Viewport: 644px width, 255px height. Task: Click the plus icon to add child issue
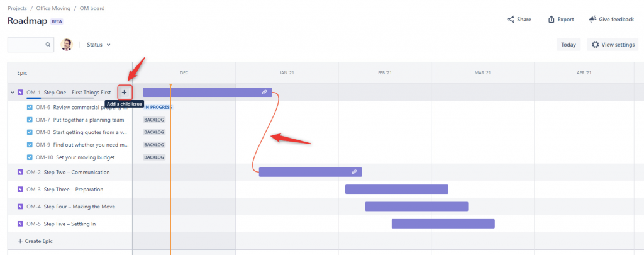coord(125,92)
